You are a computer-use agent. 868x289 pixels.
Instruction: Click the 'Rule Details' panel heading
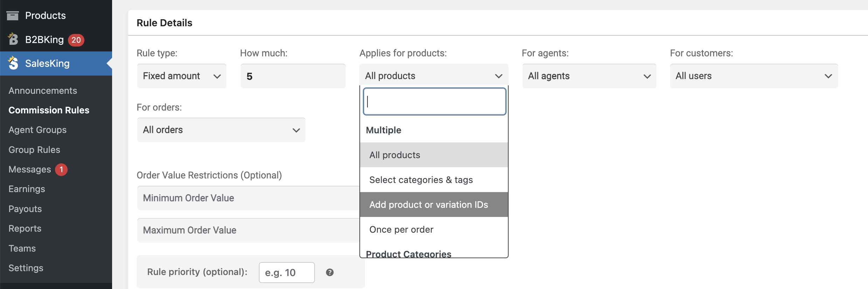(165, 23)
